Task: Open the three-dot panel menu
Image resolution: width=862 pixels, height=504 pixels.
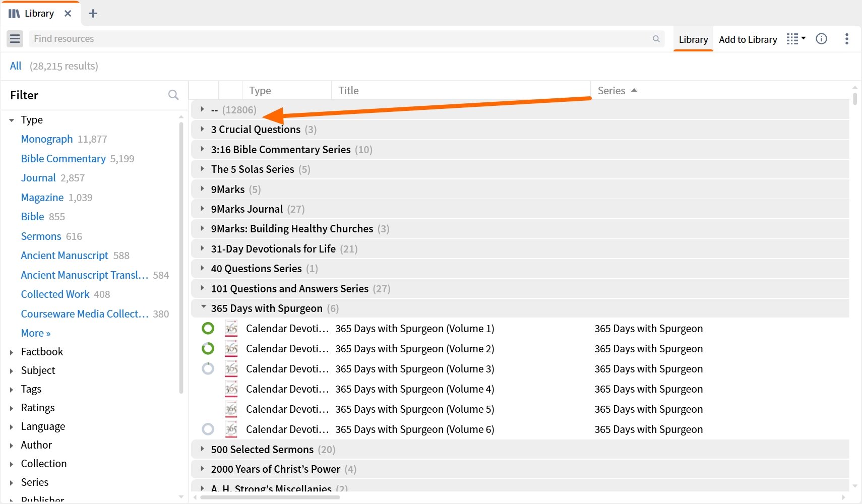Action: 846,39
